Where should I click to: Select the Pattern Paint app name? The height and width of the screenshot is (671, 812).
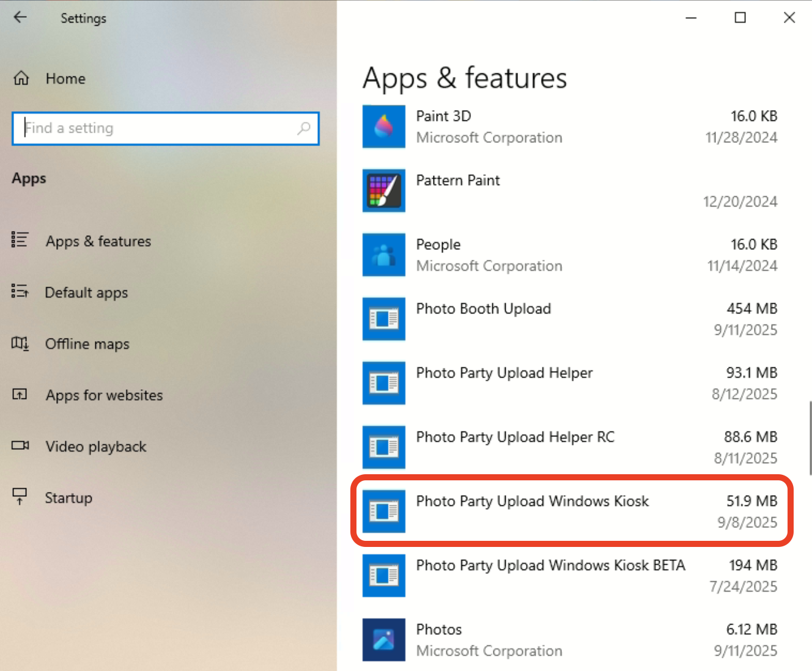click(458, 180)
